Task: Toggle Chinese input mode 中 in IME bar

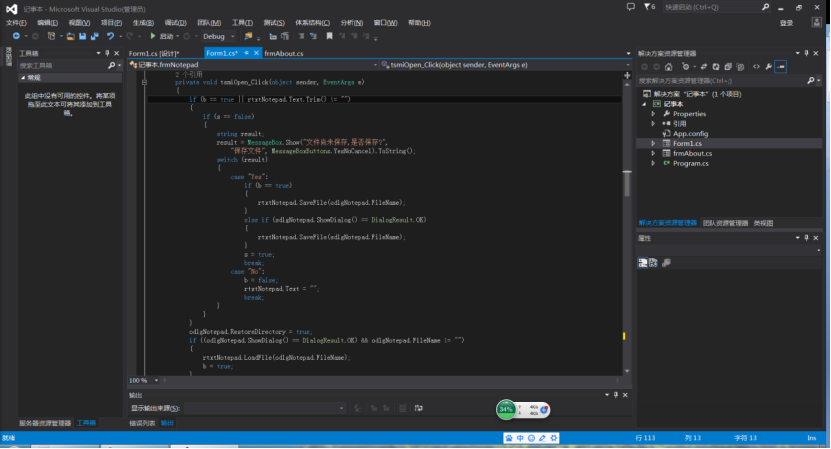Action: click(520, 438)
